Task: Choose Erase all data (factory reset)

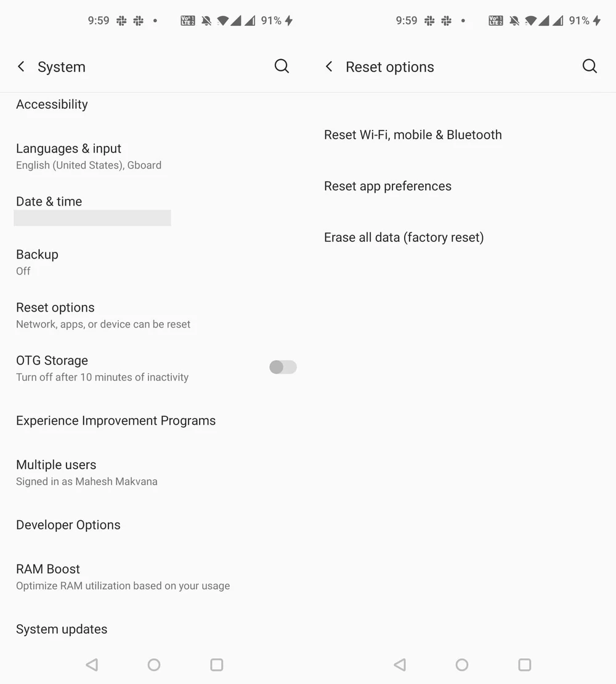Action: (x=403, y=238)
